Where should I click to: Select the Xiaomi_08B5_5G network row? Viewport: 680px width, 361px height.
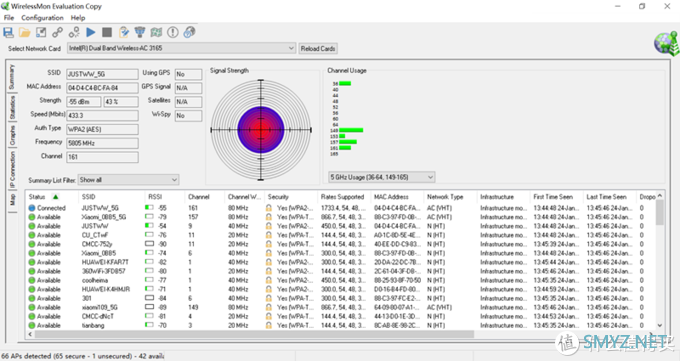point(344,217)
